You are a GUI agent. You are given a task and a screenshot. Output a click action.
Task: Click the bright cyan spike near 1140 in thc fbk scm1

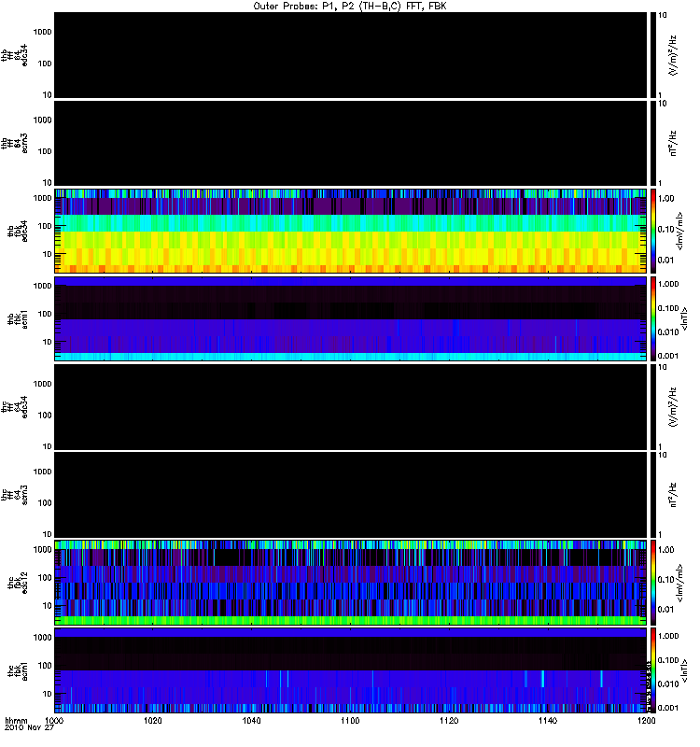click(x=543, y=679)
